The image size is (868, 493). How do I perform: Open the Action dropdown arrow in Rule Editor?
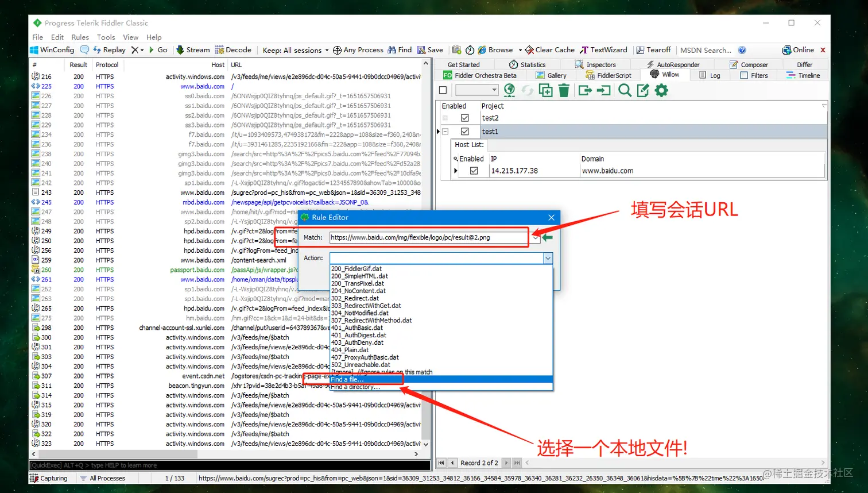tap(548, 258)
